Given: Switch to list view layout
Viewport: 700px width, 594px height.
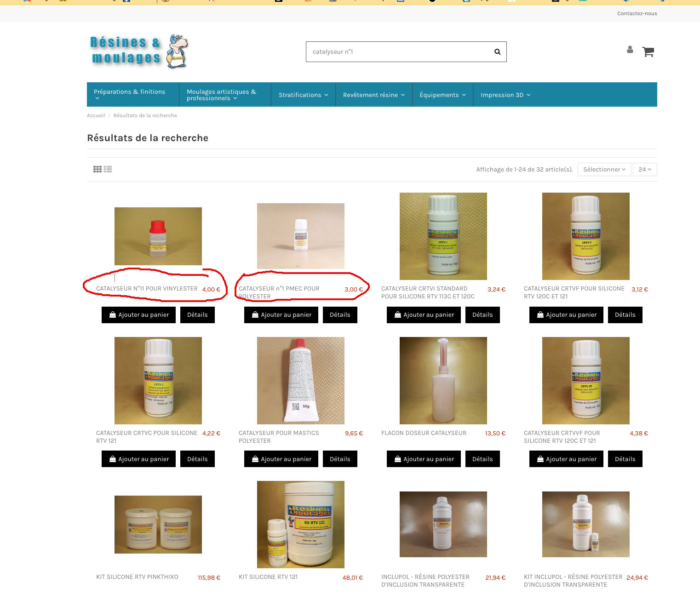Looking at the screenshot, I should 108,169.
